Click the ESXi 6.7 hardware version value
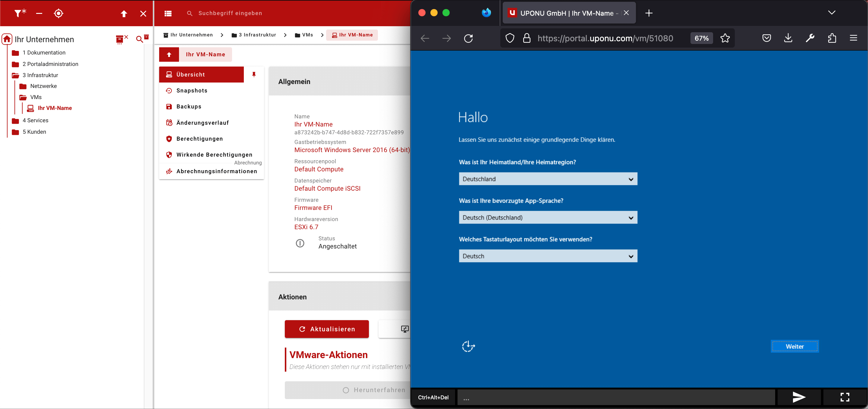Image resolution: width=868 pixels, height=409 pixels. tap(306, 227)
